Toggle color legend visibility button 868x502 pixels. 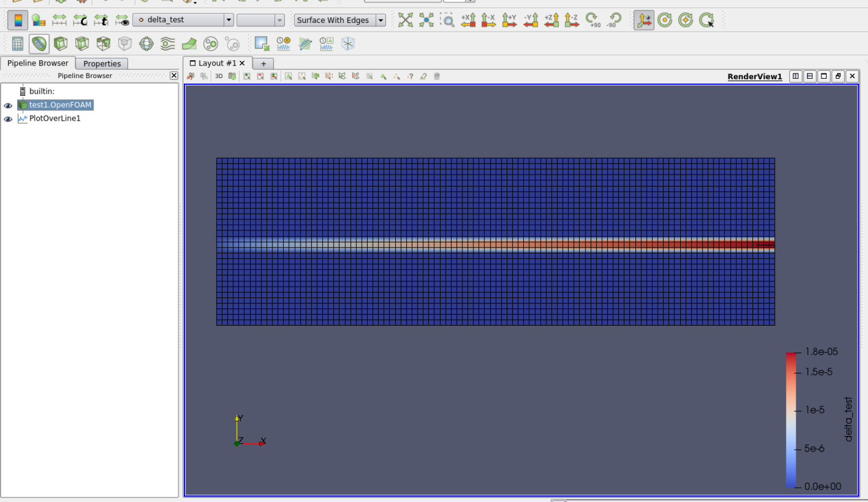18,20
